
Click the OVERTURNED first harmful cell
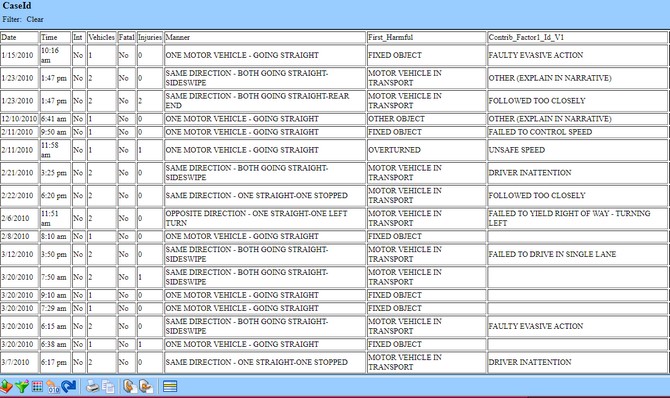426,150
